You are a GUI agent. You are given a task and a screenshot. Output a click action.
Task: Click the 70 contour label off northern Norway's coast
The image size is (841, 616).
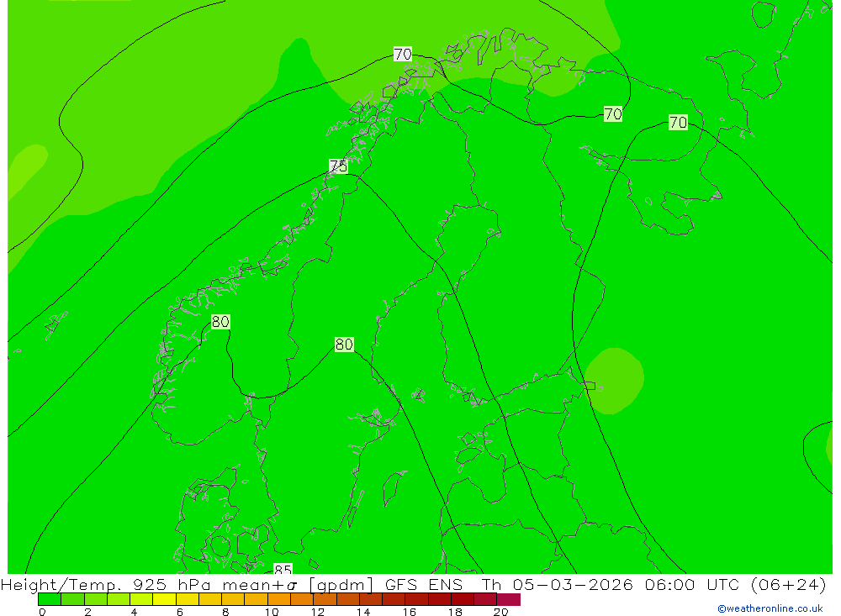click(x=402, y=54)
